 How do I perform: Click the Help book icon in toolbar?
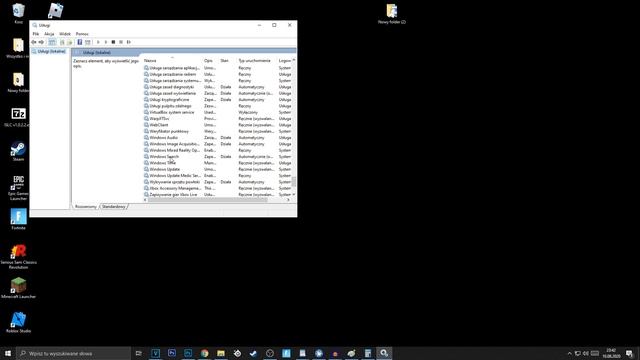coord(80,42)
